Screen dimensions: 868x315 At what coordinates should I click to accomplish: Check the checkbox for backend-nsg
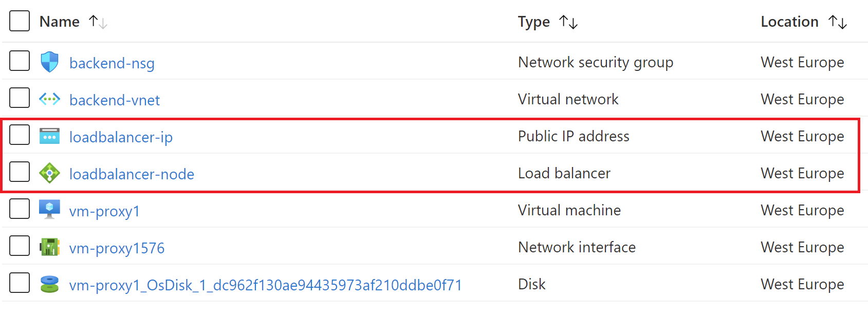pos(19,61)
